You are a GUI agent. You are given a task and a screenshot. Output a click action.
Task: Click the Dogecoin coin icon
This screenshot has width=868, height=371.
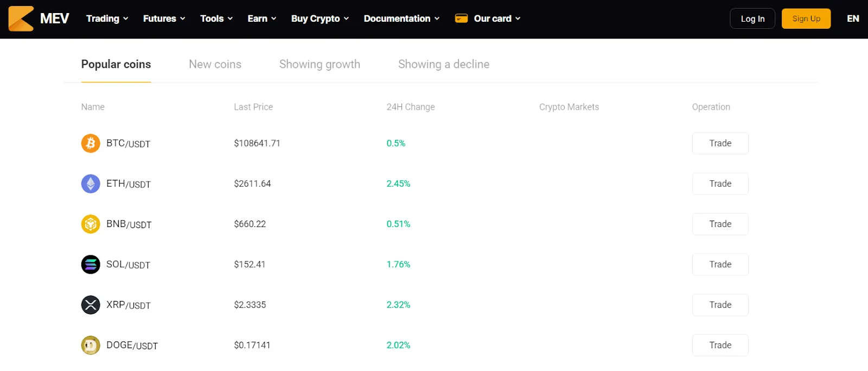pos(91,345)
